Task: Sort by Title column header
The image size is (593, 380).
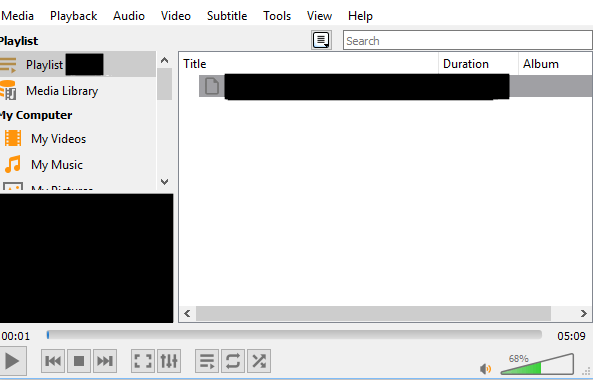Action: tap(308, 64)
